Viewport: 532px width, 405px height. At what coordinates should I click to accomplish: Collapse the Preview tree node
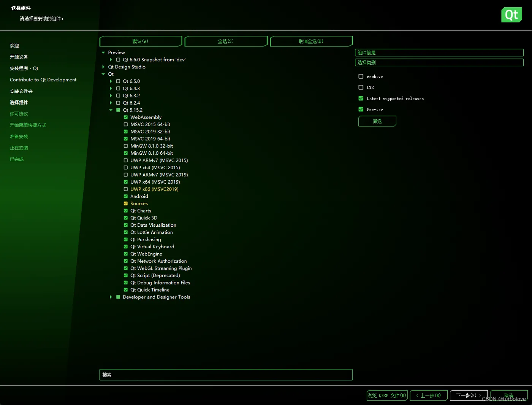[103, 52]
